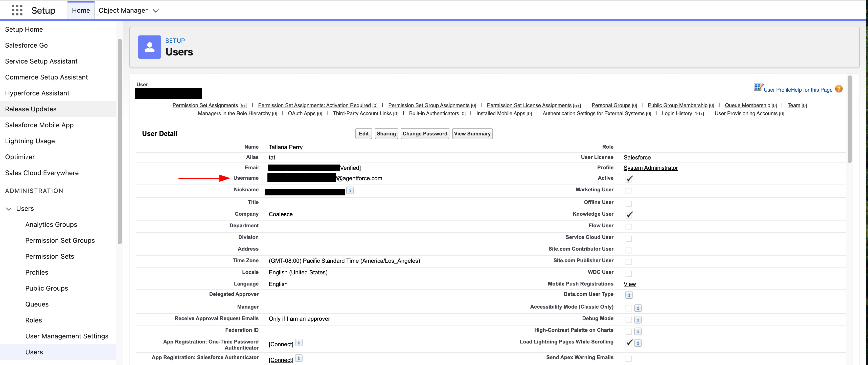
Task: Click the Edit button
Action: click(363, 134)
